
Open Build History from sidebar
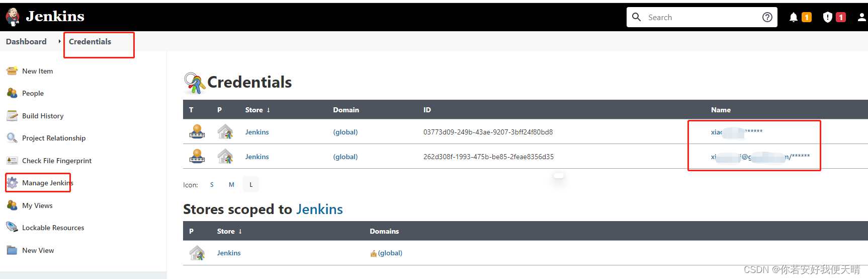click(43, 116)
